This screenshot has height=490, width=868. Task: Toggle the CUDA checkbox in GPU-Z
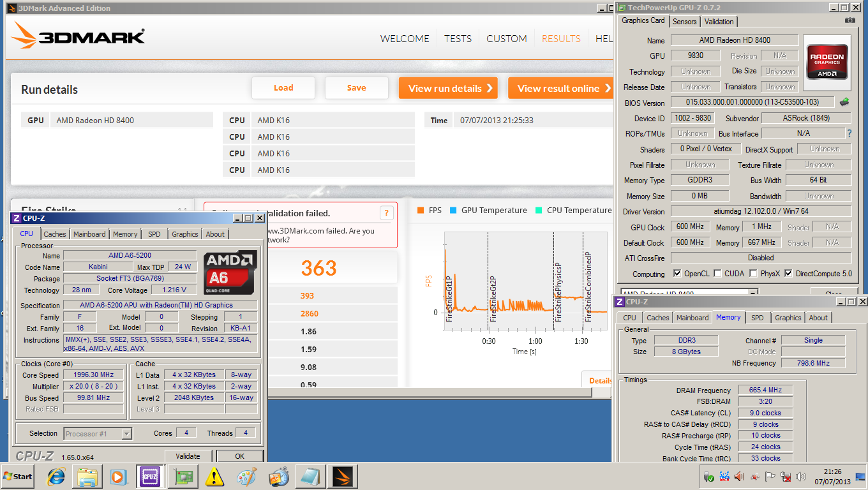click(718, 274)
